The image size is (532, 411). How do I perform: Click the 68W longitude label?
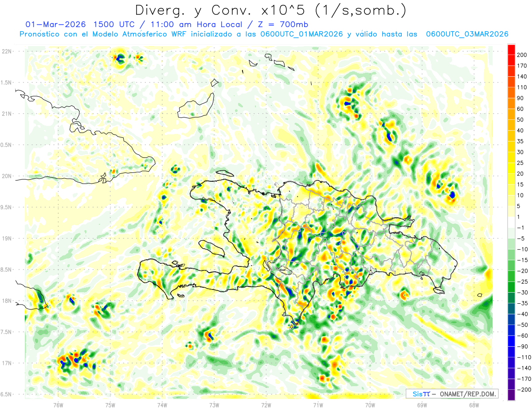point(474,405)
